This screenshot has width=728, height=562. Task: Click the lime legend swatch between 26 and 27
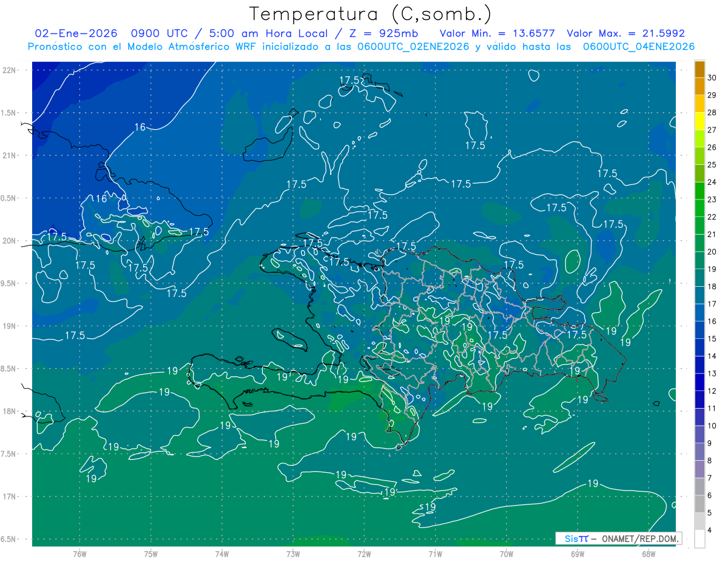click(699, 138)
